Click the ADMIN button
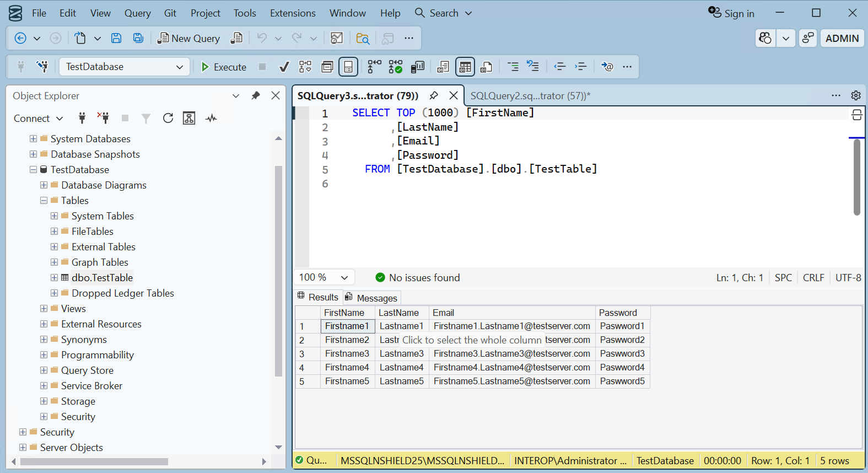The height and width of the screenshot is (473, 868). click(842, 38)
